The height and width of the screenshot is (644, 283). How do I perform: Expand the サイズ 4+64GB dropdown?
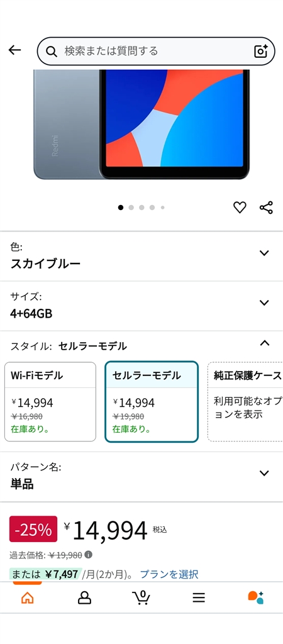point(141,306)
